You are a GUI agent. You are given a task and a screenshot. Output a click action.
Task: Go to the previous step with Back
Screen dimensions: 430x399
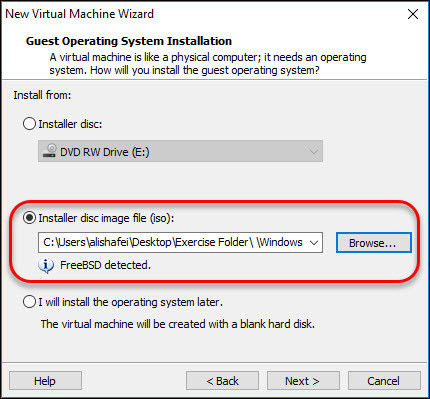222,381
